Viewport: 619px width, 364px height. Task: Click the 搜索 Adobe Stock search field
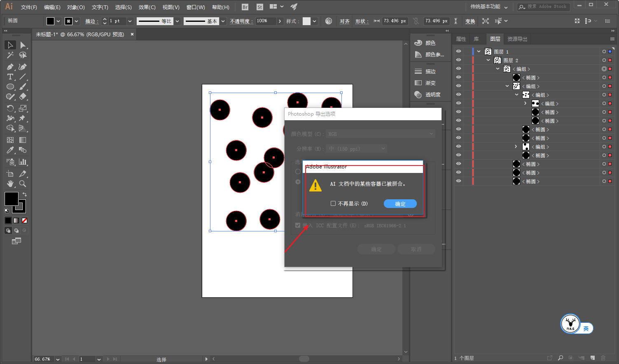(x=544, y=7)
